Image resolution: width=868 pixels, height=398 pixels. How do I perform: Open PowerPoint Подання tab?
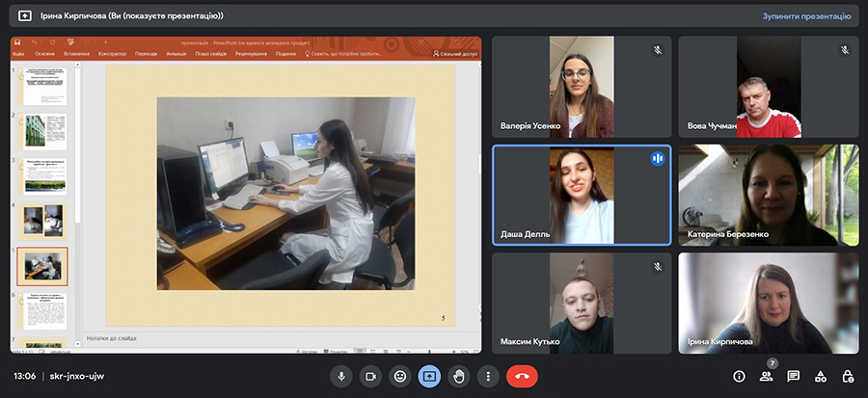tap(285, 54)
